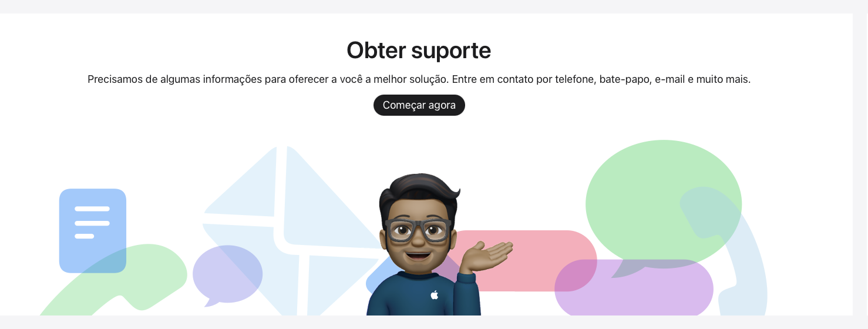868x329 pixels.
Task: Click the white Apple logo on shirt
Action: pyautogui.click(x=435, y=294)
